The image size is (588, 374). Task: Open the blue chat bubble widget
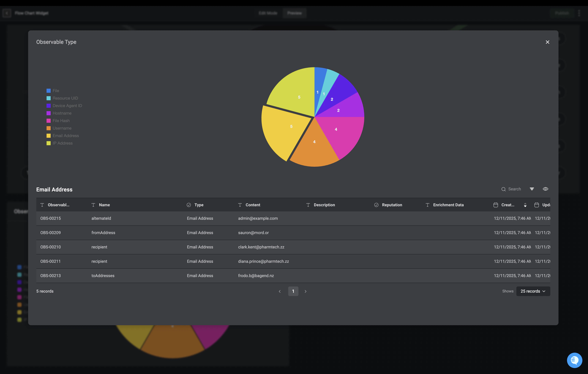tap(574, 360)
